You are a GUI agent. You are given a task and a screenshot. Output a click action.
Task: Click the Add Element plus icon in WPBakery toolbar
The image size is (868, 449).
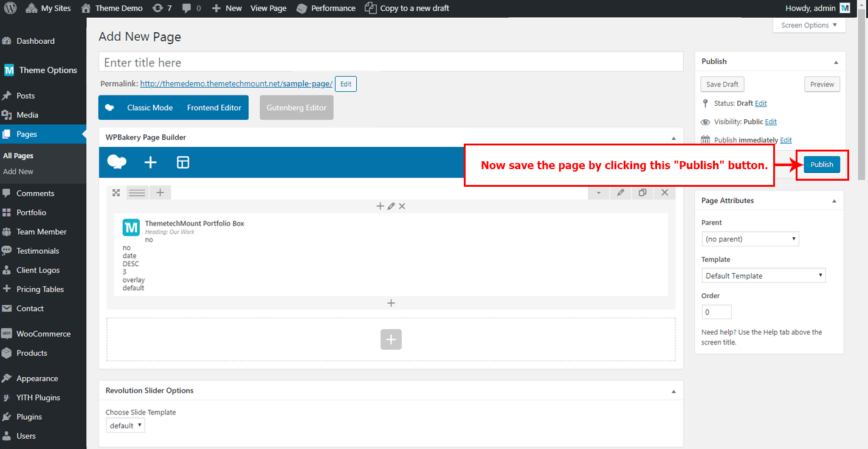tap(150, 162)
